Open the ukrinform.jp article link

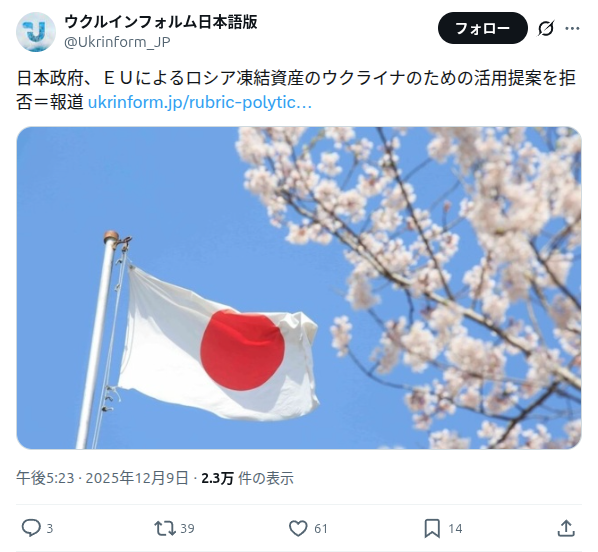tap(200, 102)
